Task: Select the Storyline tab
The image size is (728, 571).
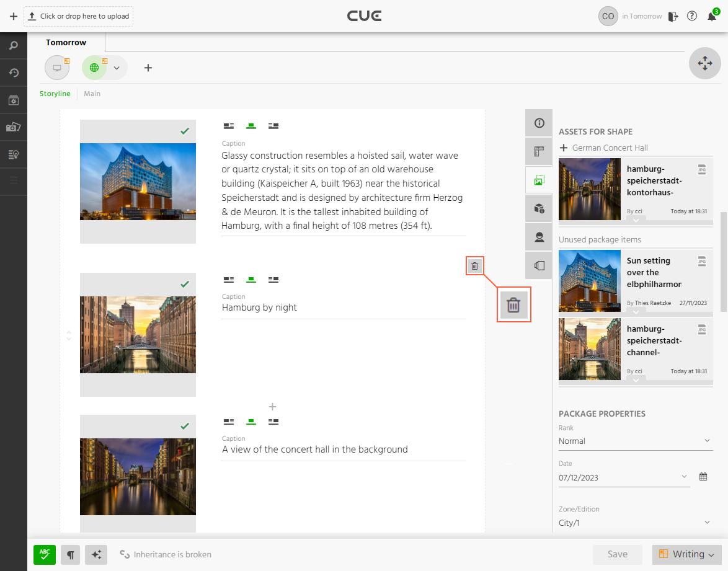Action: (x=55, y=94)
